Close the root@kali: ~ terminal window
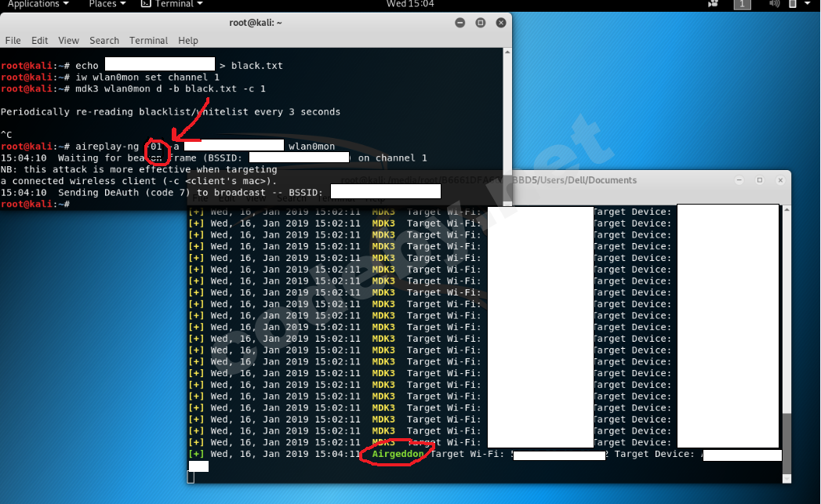This screenshot has height=504, width=821. (x=501, y=23)
